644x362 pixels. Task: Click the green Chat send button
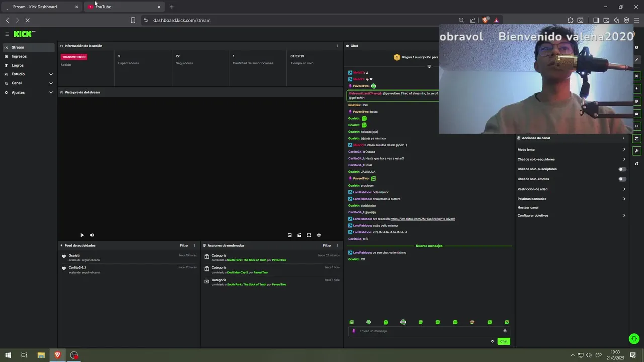pos(504,341)
